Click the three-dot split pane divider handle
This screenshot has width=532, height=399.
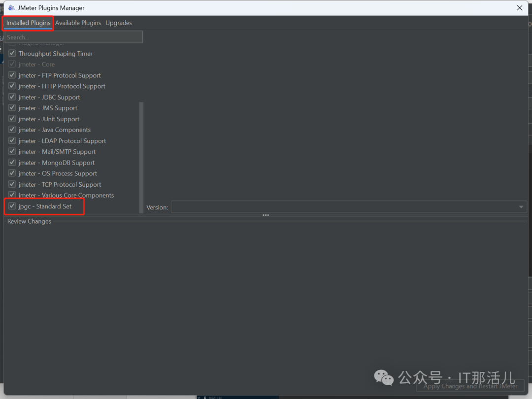[266, 215]
